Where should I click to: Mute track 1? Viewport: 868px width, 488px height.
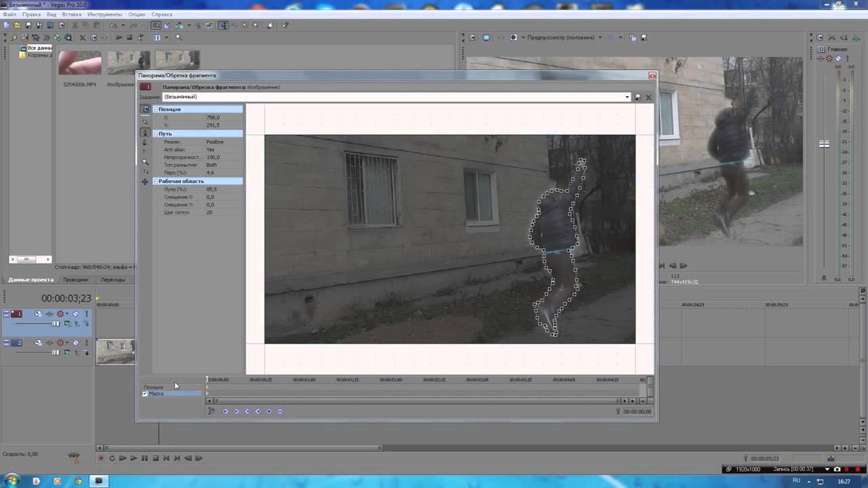click(75, 314)
